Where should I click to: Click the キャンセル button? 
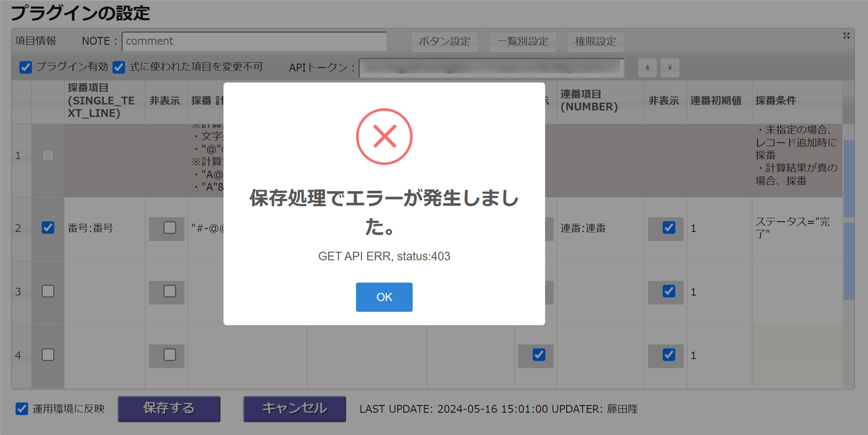[x=294, y=409]
